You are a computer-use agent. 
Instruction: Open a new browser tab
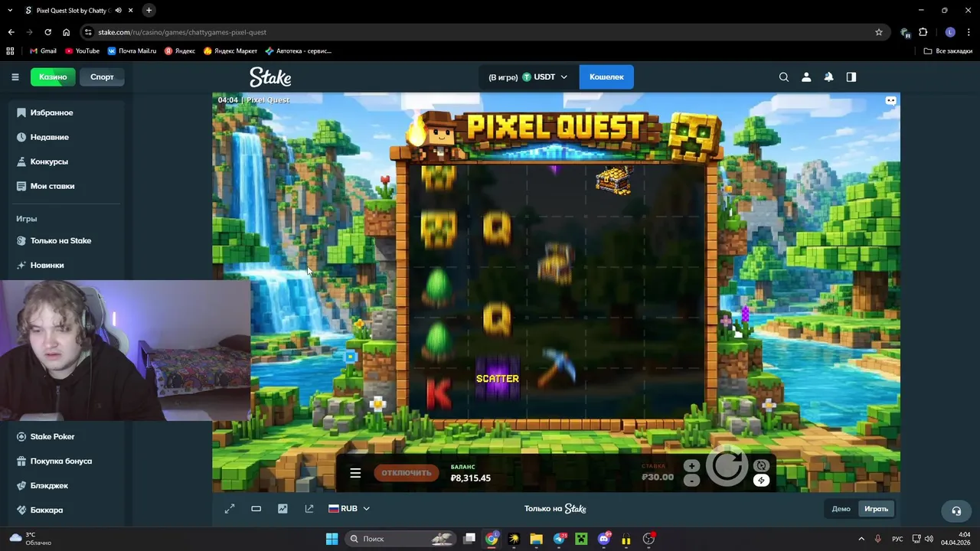click(149, 11)
